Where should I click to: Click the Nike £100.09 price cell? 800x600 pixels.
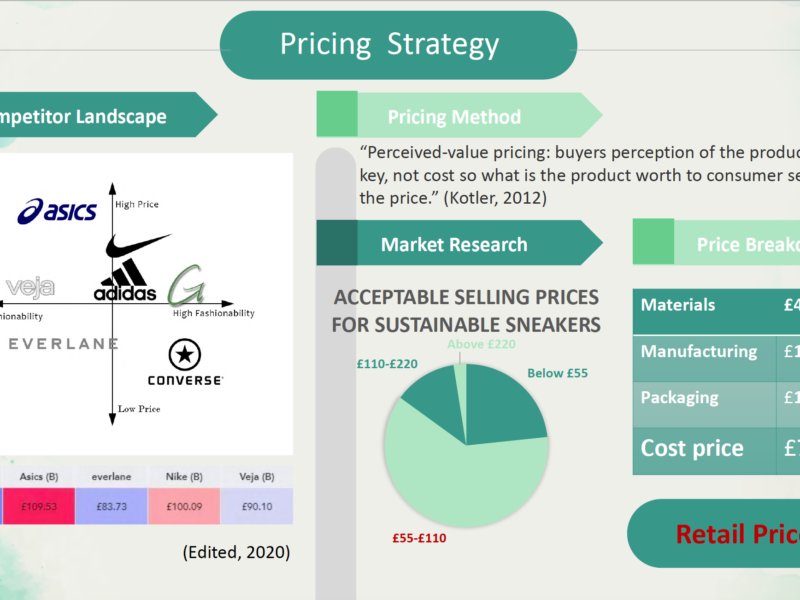[x=184, y=506]
